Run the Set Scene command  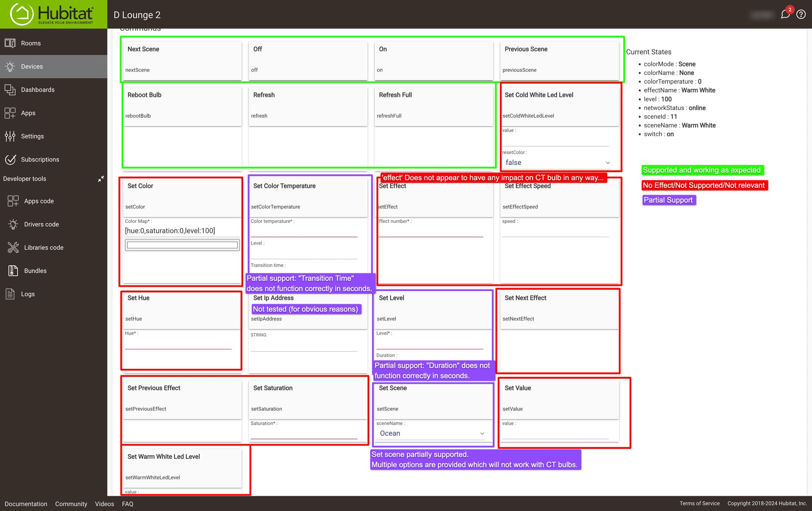(433, 399)
